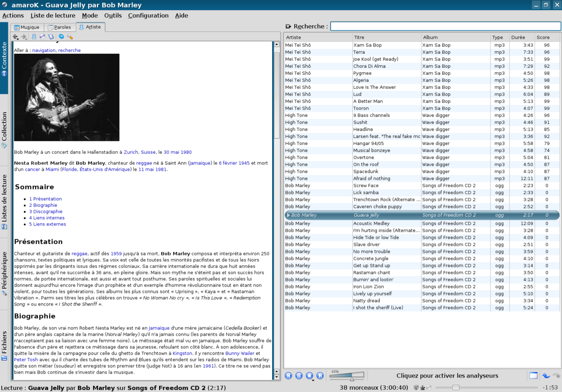562x392 pixels.
Task: Pause the current track
Action: [299, 376]
